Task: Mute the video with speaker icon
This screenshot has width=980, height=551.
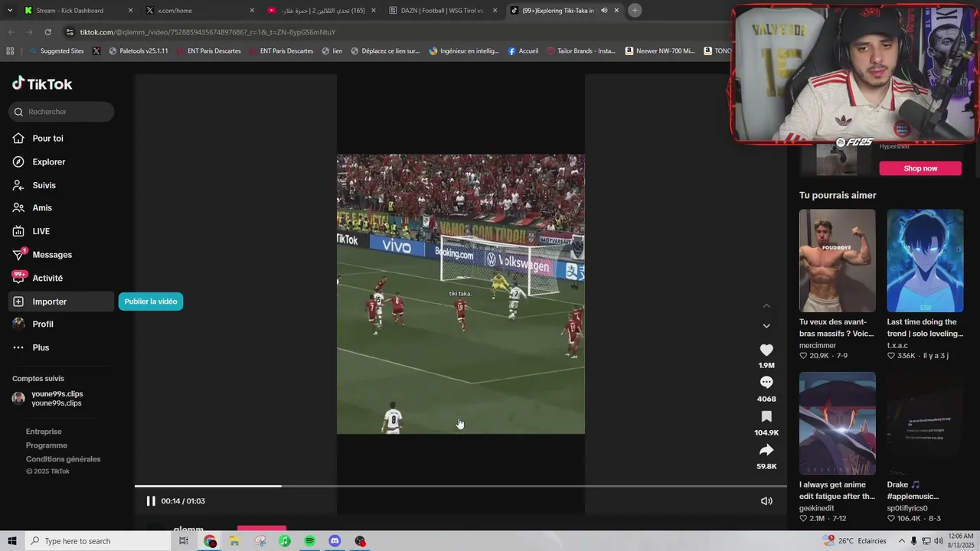Action: coord(766,501)
